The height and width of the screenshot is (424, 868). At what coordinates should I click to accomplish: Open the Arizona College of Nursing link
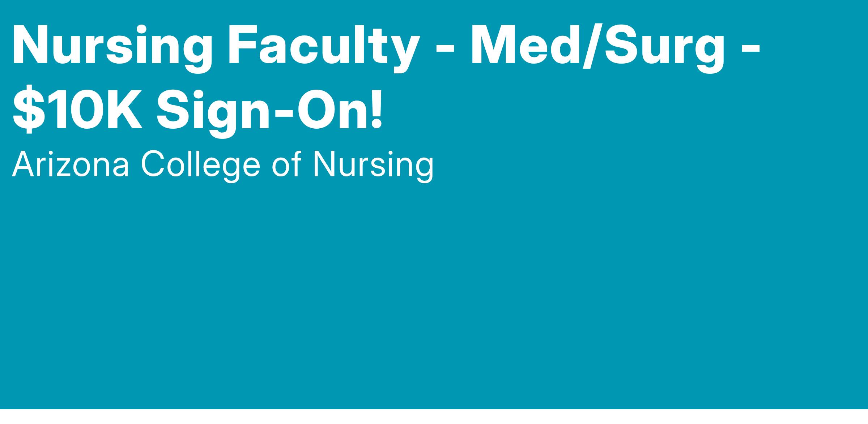click(222, 165)
